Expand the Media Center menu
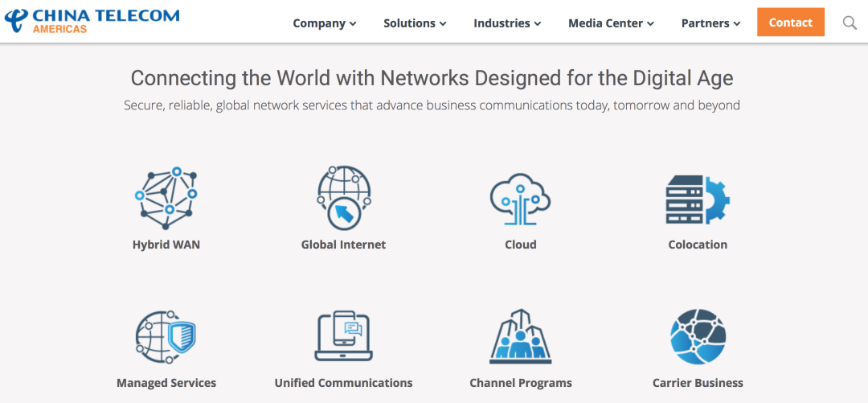The image size is (868, 403). 611,23
